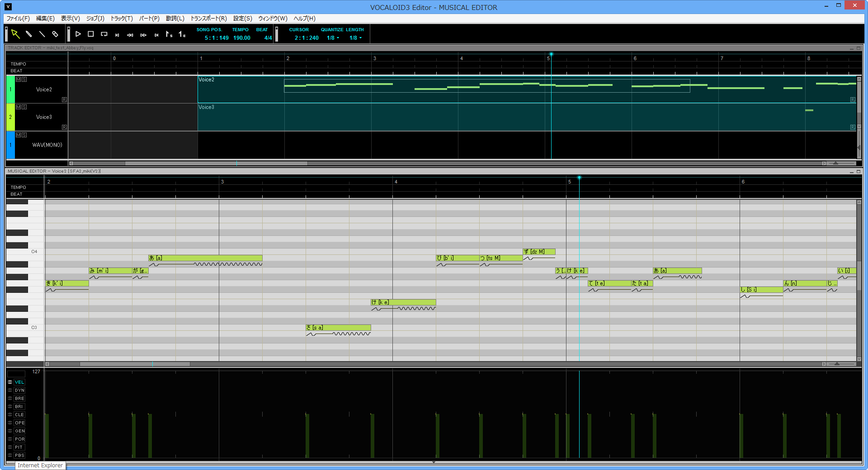Viewport: 868px width, 470px height.
Task: Toggle loop playback icon
Action: (104, 34)
